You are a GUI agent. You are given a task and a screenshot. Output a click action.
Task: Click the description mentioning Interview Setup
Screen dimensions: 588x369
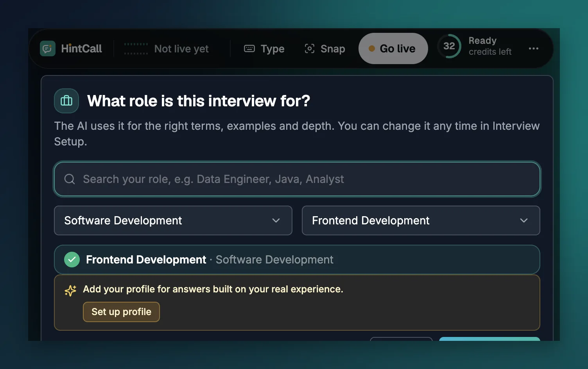coord(297,134)
